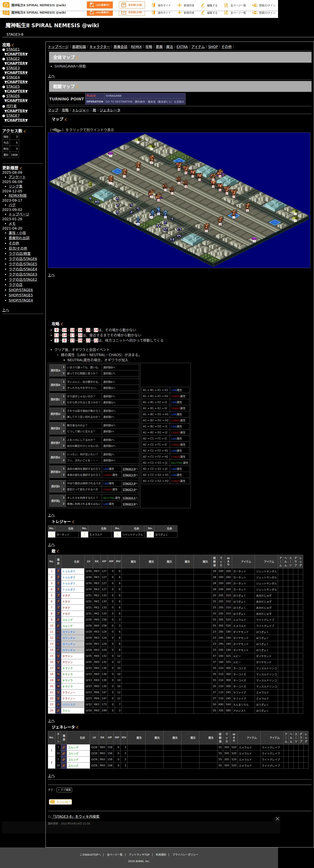Image resolution: width=314 pixels, height=868 pixels.
Task: Close the bottom banner with X
Action: coord(277,819)
